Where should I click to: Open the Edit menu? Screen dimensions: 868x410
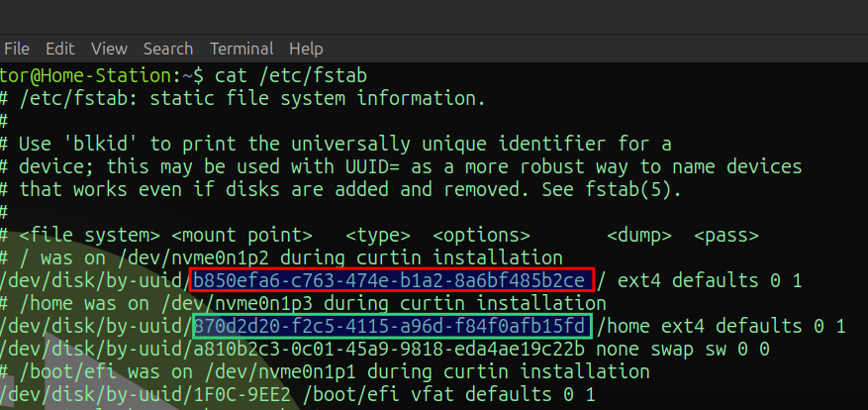click(x=59, y=49)
